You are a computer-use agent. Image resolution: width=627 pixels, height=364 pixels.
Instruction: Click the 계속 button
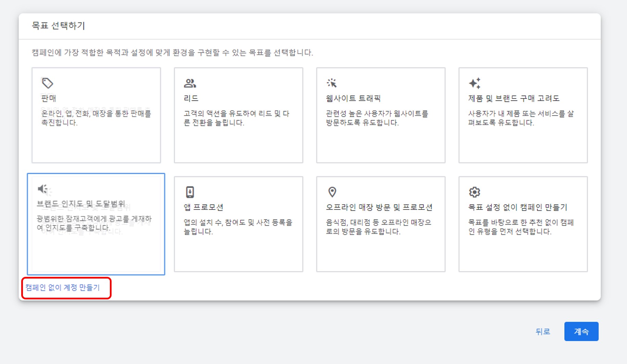581,331
